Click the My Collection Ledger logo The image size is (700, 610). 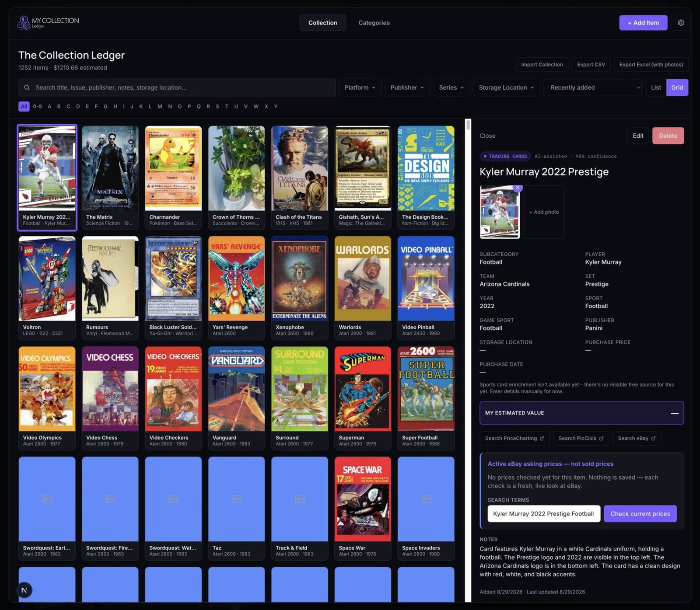pyautogui.click(x=48, y=23)
